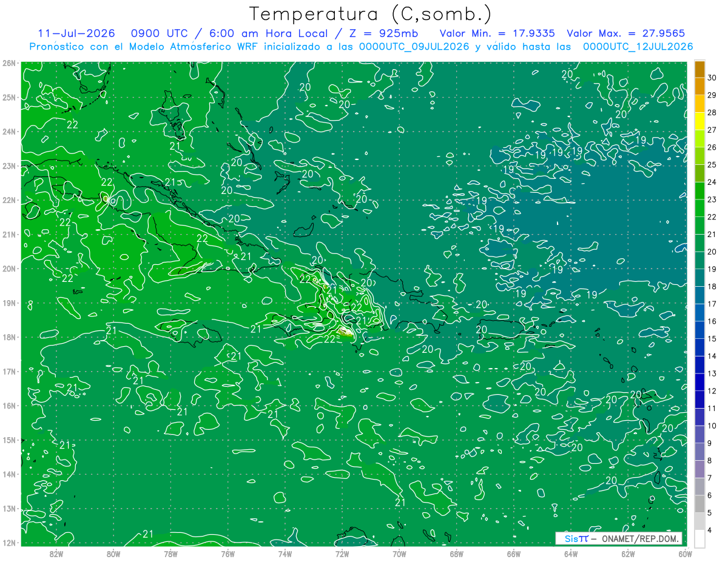Click the title "Temperatura (C,somb.)"

click(371, 14)
